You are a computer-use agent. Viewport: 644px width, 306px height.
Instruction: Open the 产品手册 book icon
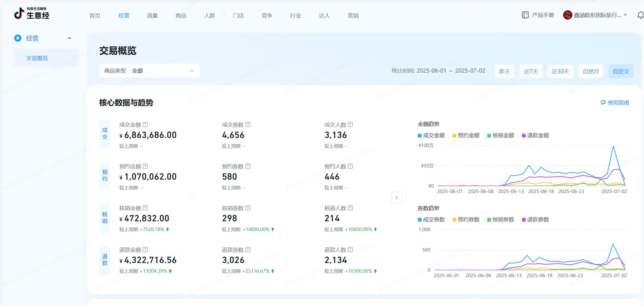click(x=525, y=15)
